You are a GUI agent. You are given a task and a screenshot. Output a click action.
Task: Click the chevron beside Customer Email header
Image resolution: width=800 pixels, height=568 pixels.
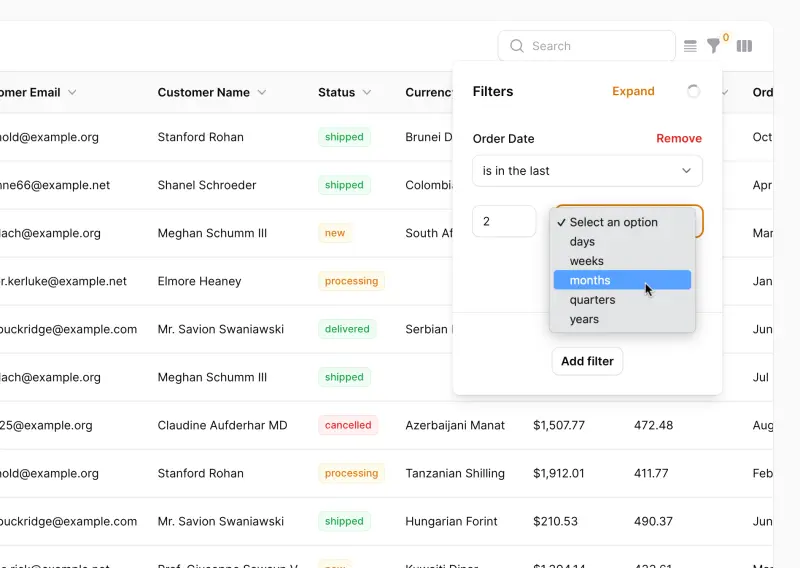coord(72,92)
